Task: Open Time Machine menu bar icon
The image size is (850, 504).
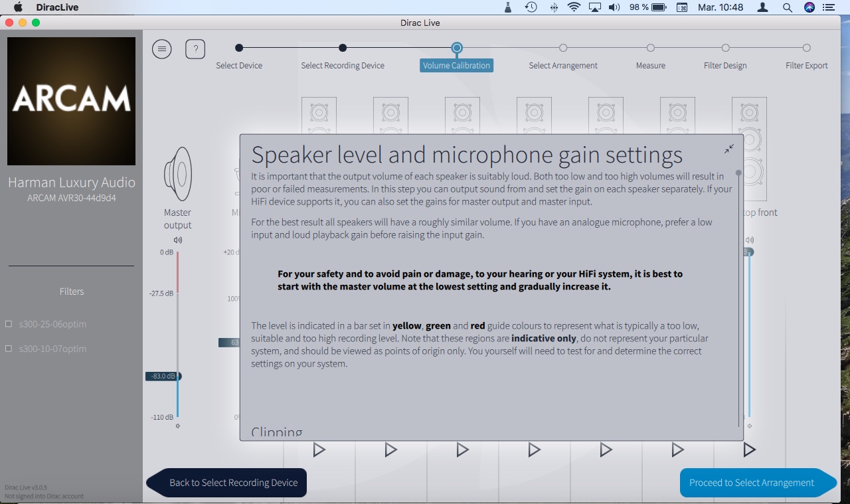Action: coord(531,7)
